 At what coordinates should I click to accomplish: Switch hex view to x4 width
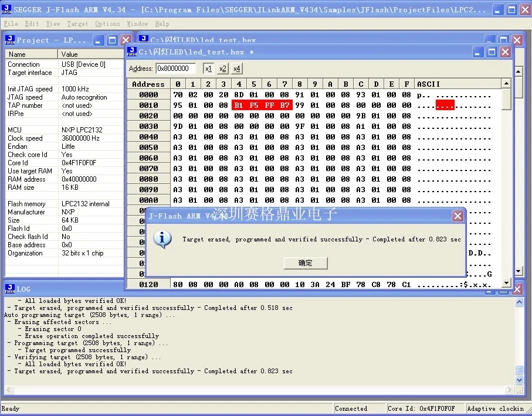(x=236, y=69)
